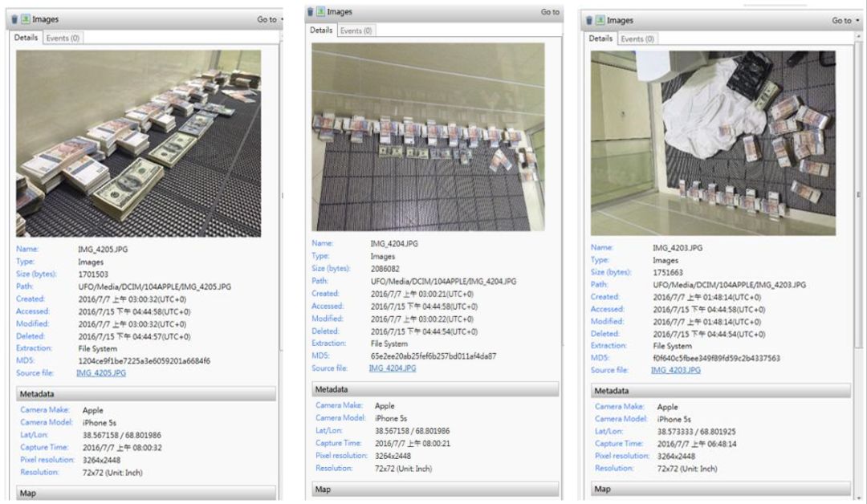The height and width of the screenshot is (504, 867).
Task: Switch to Events (0) tab for IMG_4204
Action: [356, 30]
